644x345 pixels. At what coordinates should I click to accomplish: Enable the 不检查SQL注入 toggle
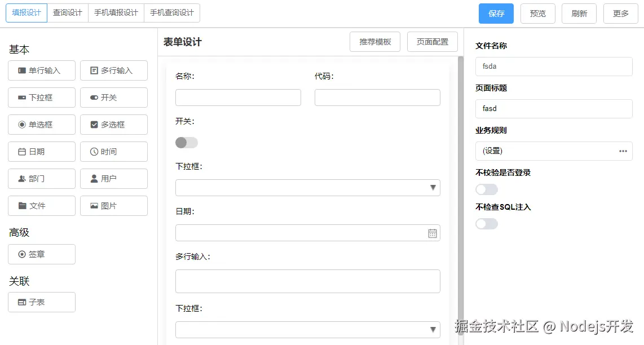click(486, 224)
